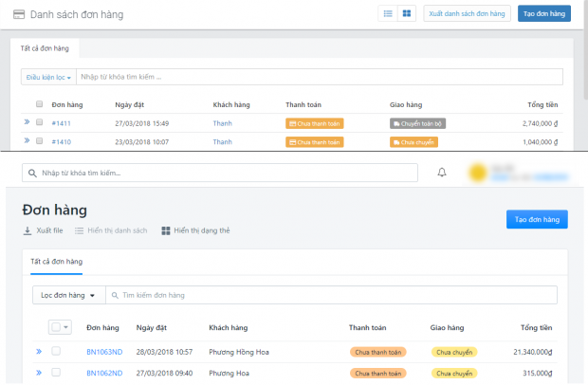Click the blue Tạo đơn hàng button below
The width and height of the screenshot is (588, 385).
coord(536,219)
